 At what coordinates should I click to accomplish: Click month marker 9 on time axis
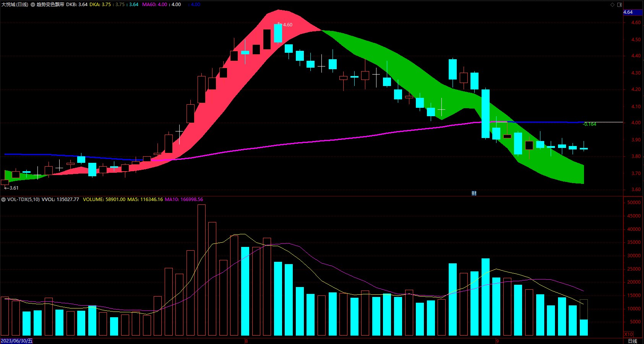497,341
